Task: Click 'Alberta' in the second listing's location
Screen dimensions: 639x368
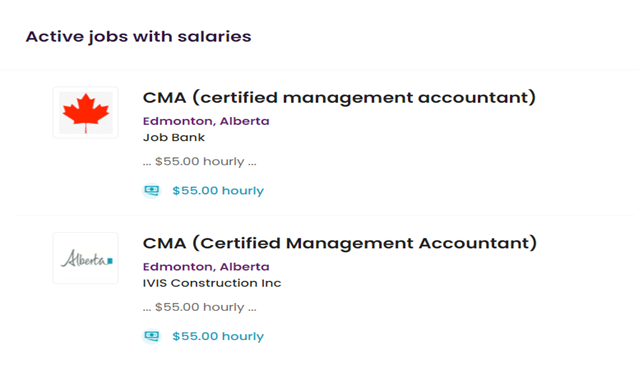Action: pos(245,267)
